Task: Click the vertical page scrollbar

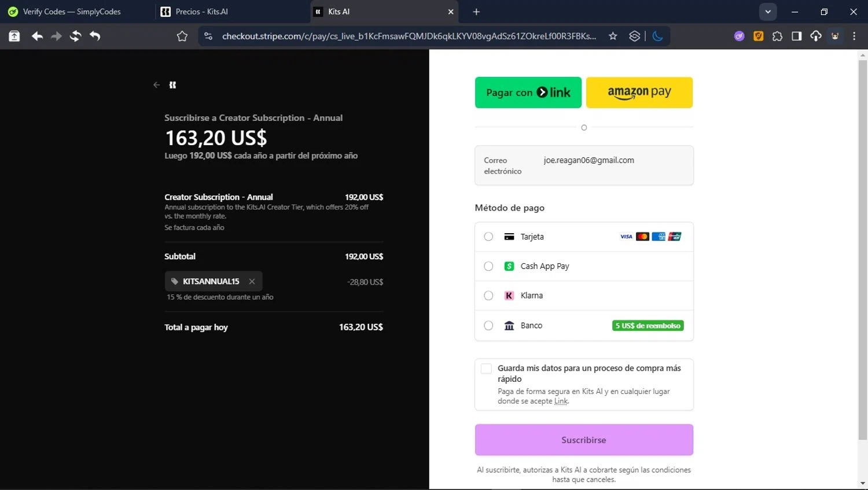Action: [x=863, y=249]
